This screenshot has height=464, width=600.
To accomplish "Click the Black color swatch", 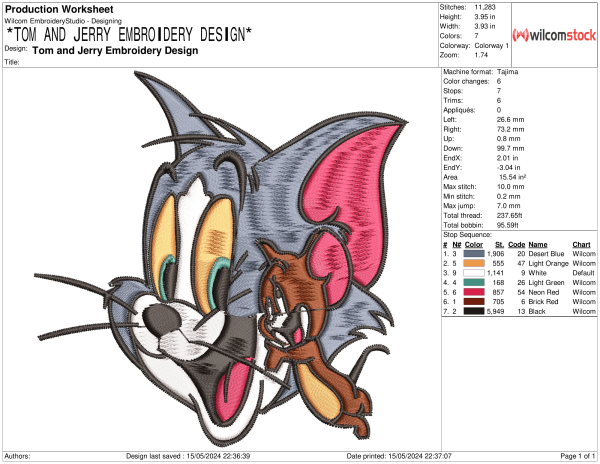I will click(x=474, y=311).
